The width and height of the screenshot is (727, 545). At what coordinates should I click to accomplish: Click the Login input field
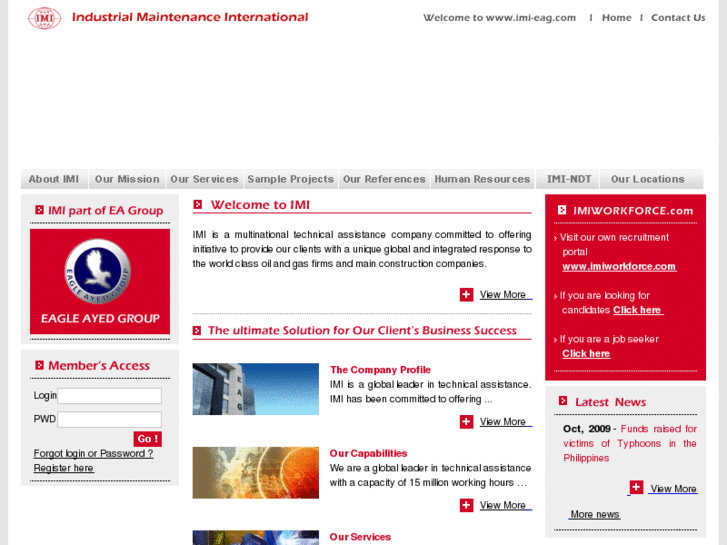coord(109,396)
